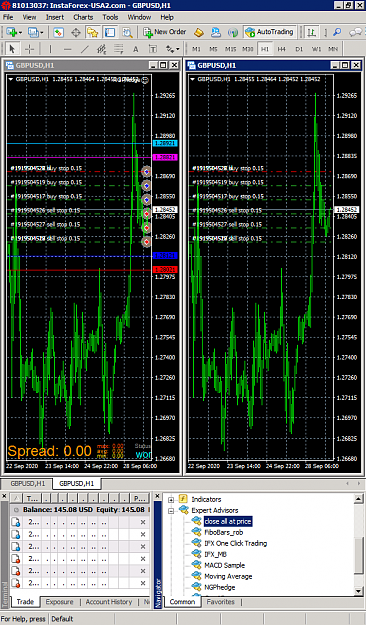Select the Vertical Line drawing tool

pyautogui.click(x=50, y=49)
